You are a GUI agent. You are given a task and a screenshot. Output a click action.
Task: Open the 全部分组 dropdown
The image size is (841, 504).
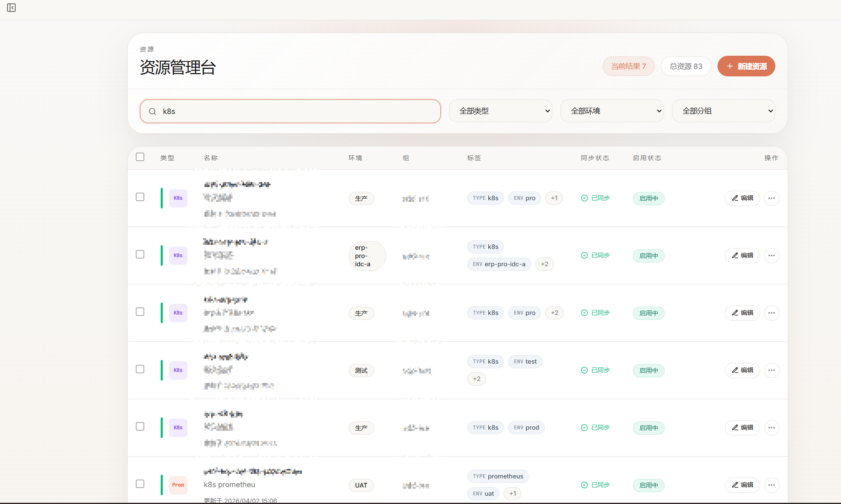(x=723, y=111)
